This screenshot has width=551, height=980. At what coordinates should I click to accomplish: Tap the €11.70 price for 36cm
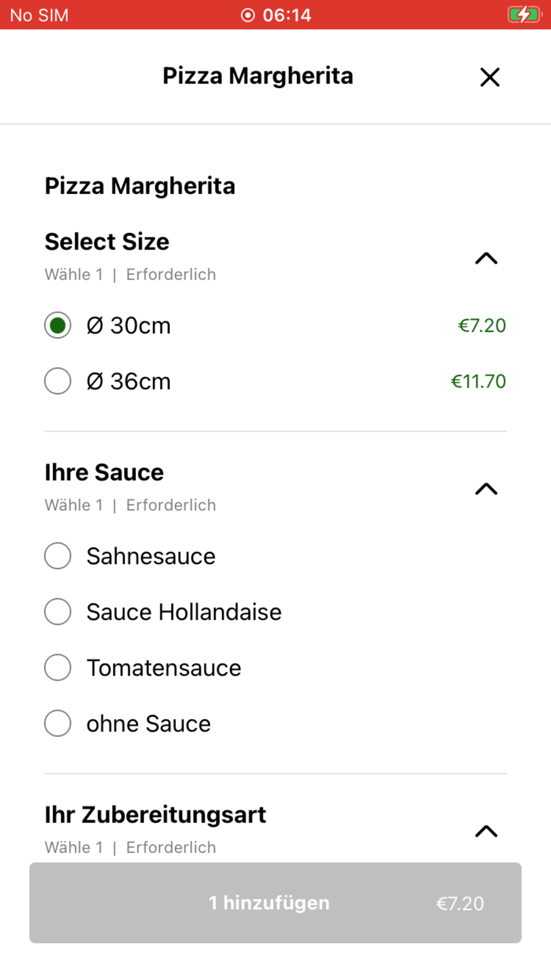tap(478, 381)
